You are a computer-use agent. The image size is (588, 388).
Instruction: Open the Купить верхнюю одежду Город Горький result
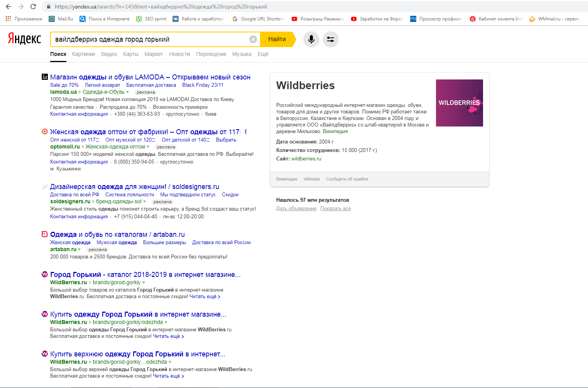point(138,354)
